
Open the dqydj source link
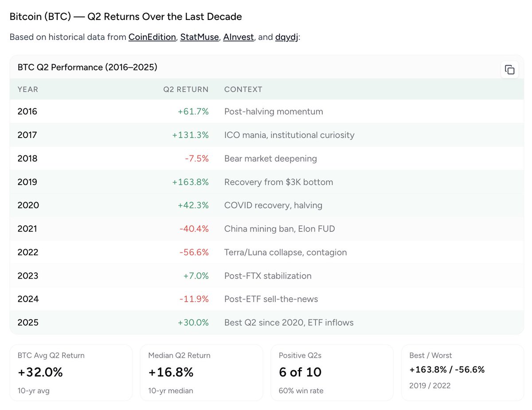[x=287, y=37]
